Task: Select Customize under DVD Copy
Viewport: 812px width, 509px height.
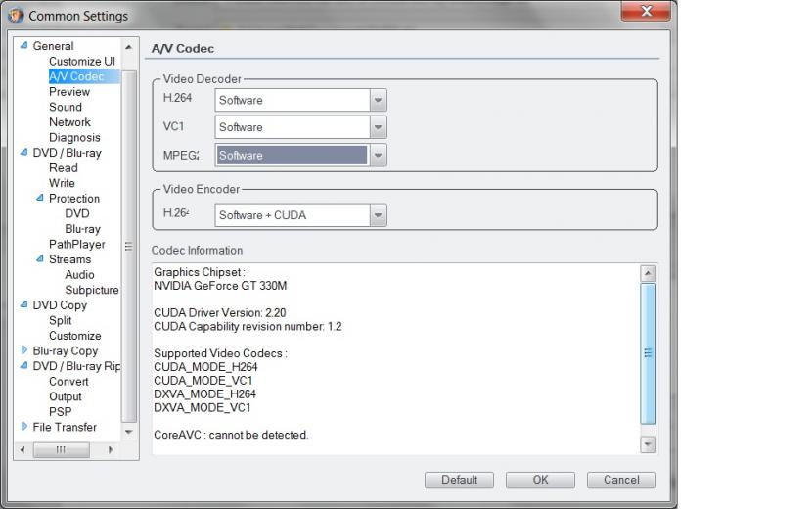Action: pos(75,336)
